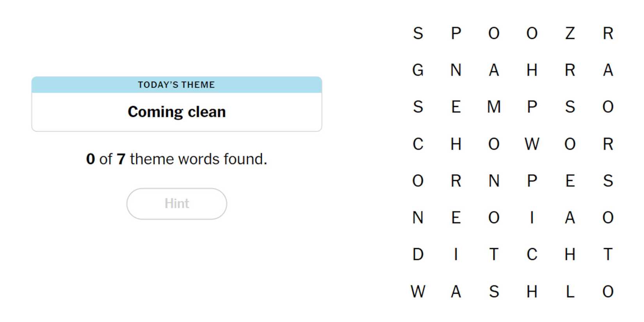The height and width of the screenshot is (322, 644).
Task: Select the letter Z in the grid
Action: click(570, 33)
